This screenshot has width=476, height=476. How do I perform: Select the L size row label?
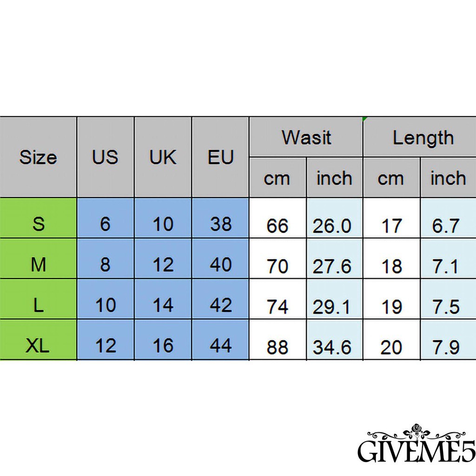pos(38,305)
